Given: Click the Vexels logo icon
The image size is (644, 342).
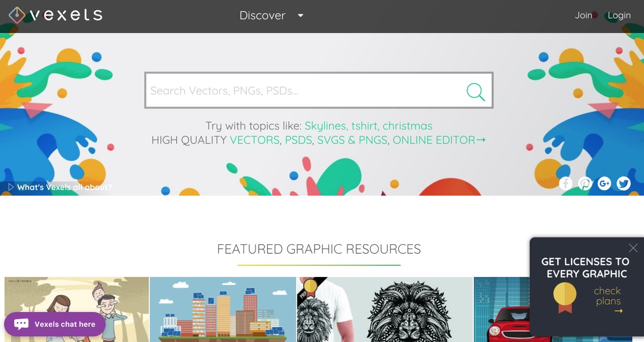Looking at the screenshot, I should point(17,15).
